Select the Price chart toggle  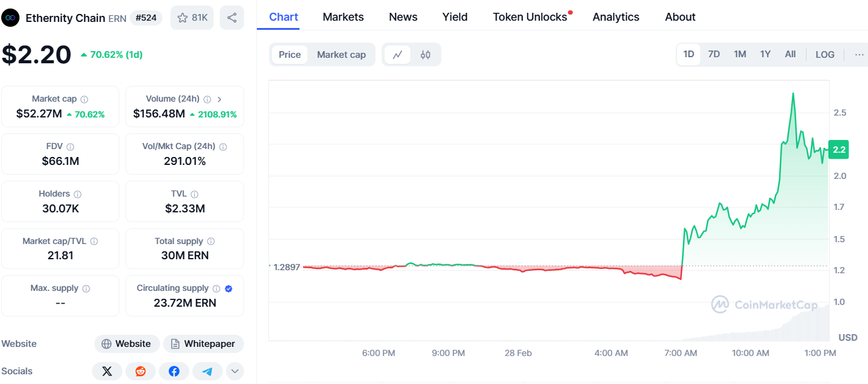(x=290, y=55)
